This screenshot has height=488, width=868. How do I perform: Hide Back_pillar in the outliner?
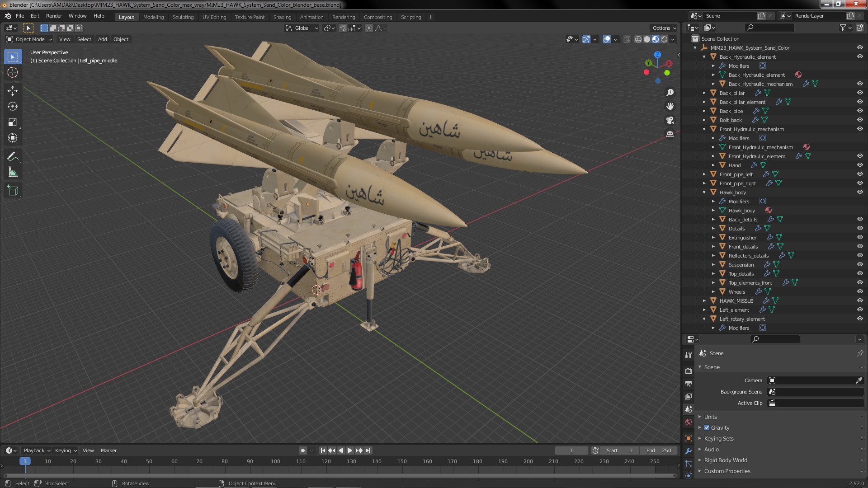point(860,93)
